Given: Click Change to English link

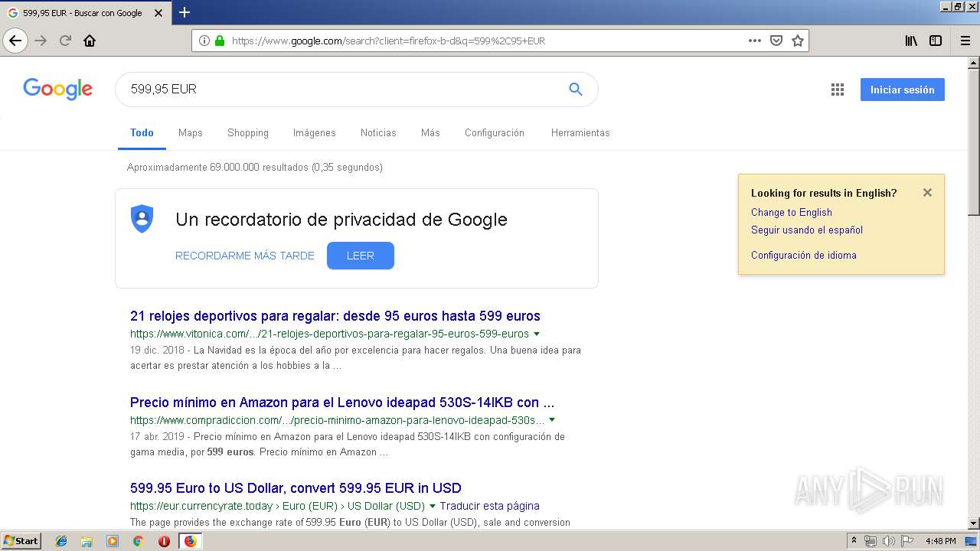Looking at the screenshot, I should [792, 212].
